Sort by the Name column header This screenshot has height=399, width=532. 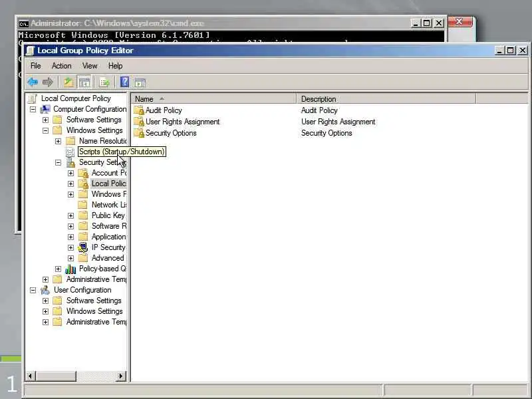point(213,99)
